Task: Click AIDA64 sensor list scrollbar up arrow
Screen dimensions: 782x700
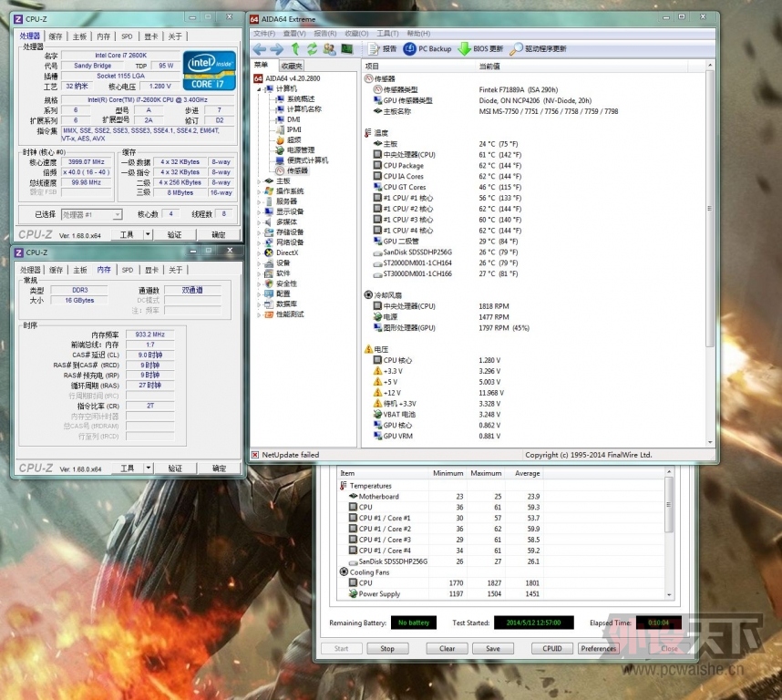Action: point(710,66)
